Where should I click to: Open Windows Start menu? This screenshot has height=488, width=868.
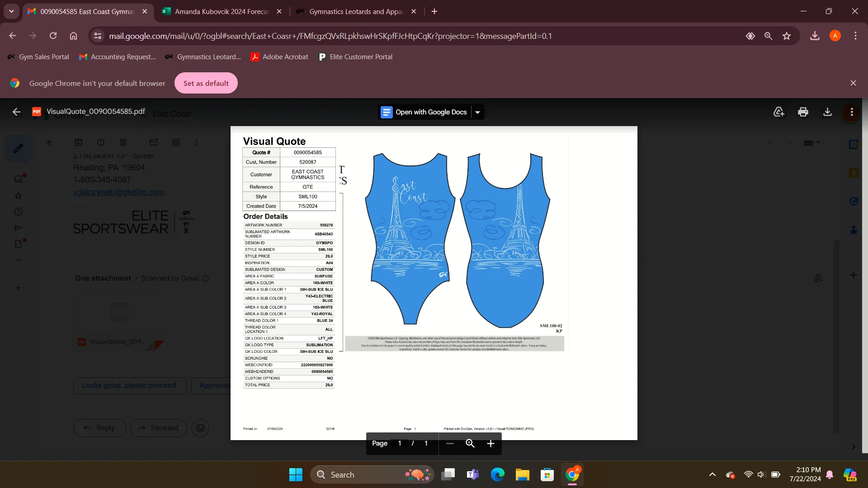click(296, 474)
